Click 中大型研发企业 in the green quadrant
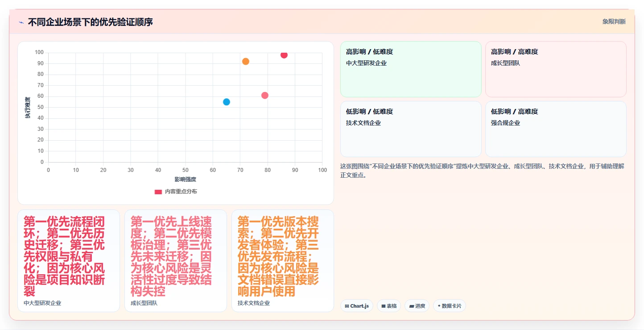644x330 pixels. [366, 63]
